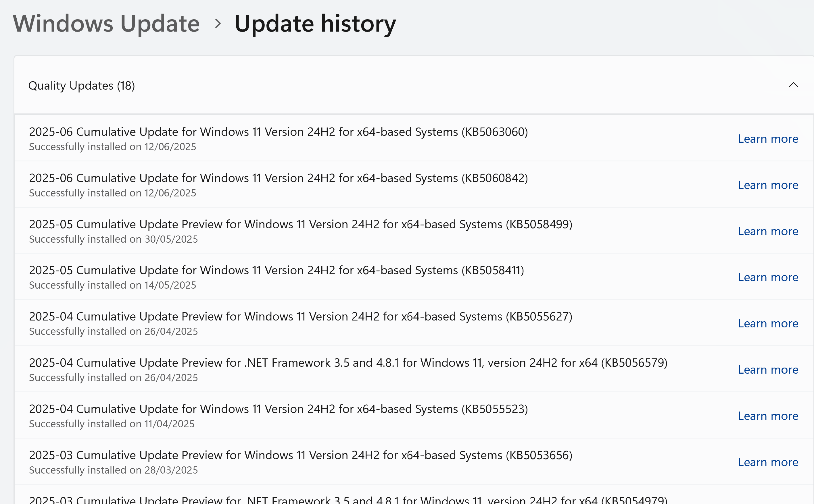Click the Quality Updates (18) header label
Viewport: 814px width, 504px height.
(x=81, y=86)
